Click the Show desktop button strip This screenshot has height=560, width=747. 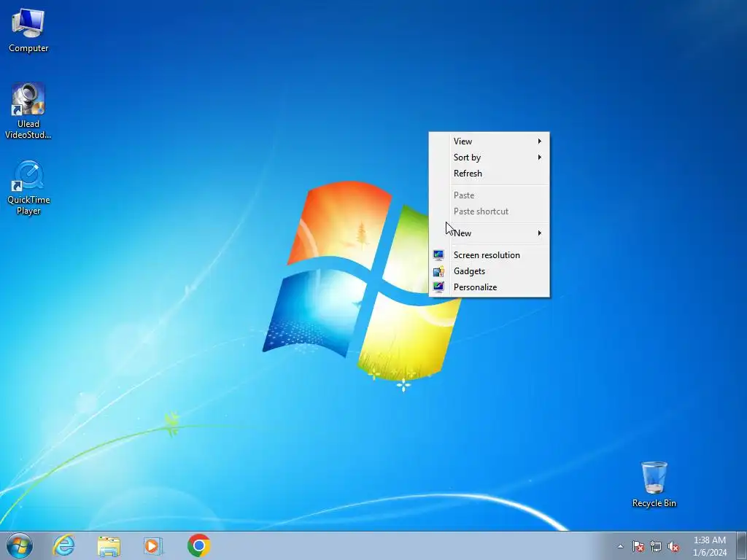tap(742, 545)
